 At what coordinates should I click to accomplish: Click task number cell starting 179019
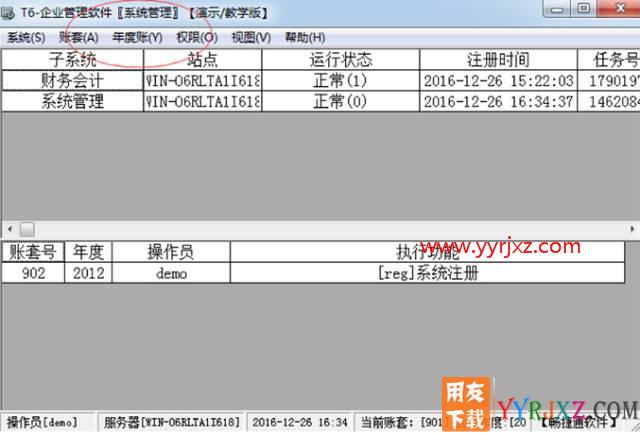point(609,80)
